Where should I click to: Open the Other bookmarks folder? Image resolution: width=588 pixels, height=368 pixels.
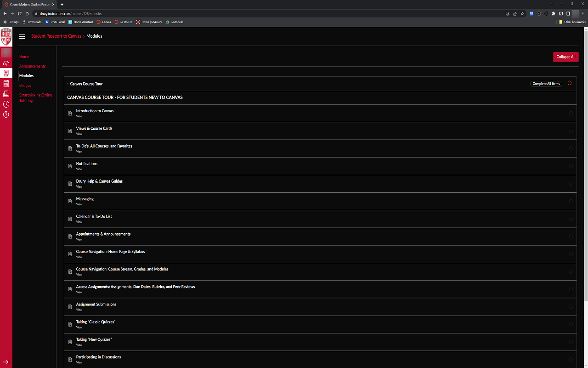tap(572, 22)
